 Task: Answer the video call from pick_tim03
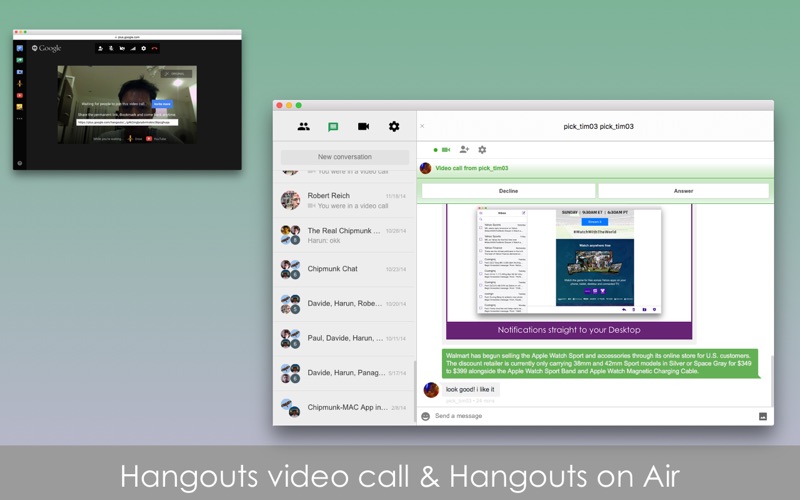point(684,191)
